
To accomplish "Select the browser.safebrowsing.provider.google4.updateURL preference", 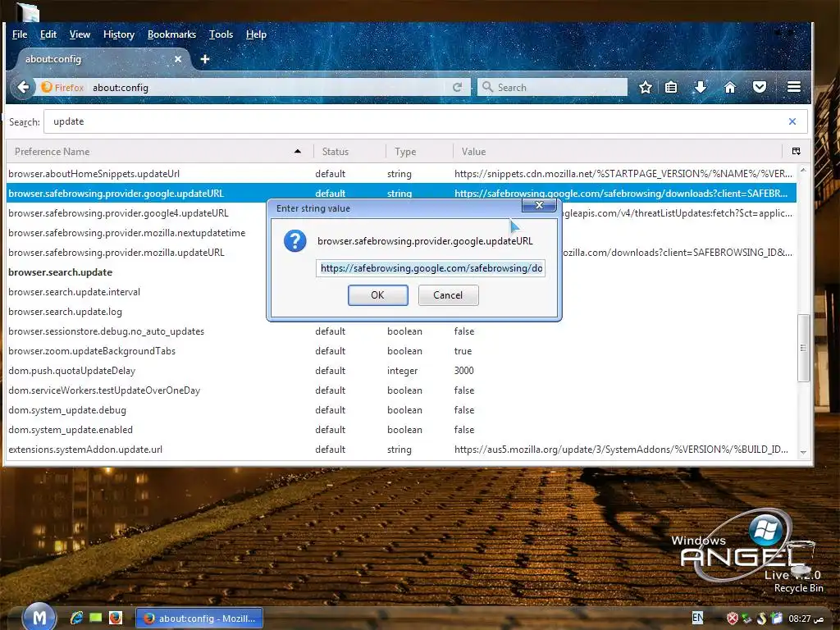I will tap(118, 213).
